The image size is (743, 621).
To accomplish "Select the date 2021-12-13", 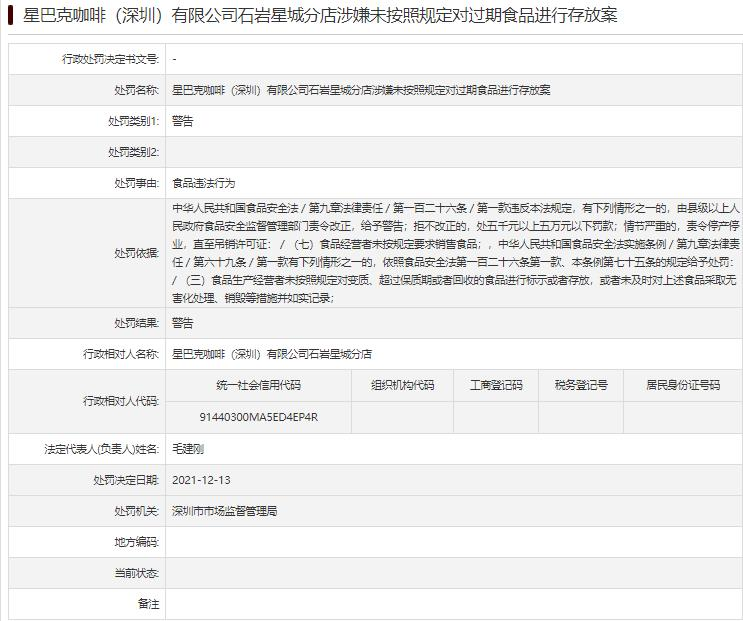I will (x=201, y=480).
